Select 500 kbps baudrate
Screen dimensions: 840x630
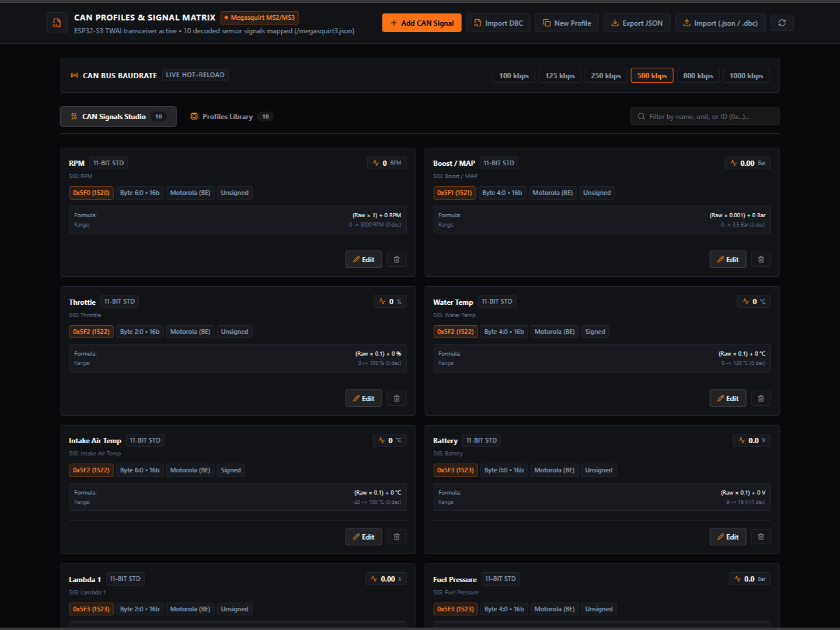point(652,75)
